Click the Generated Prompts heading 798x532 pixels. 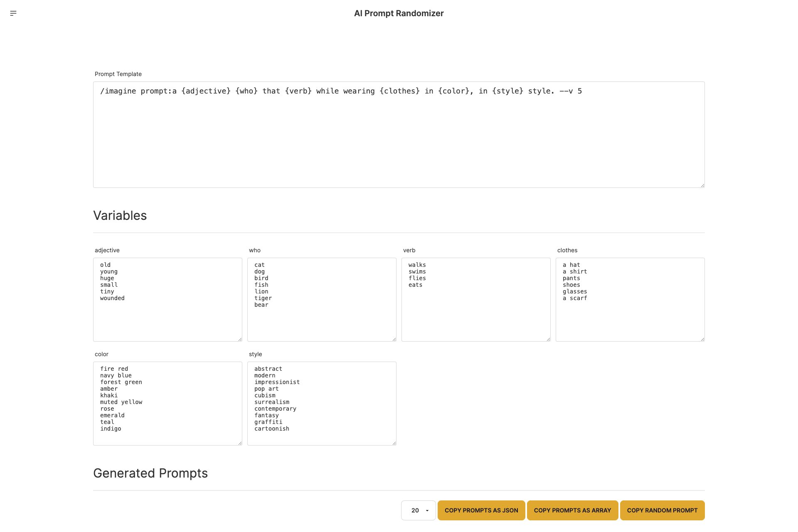[x=150, y=473]
